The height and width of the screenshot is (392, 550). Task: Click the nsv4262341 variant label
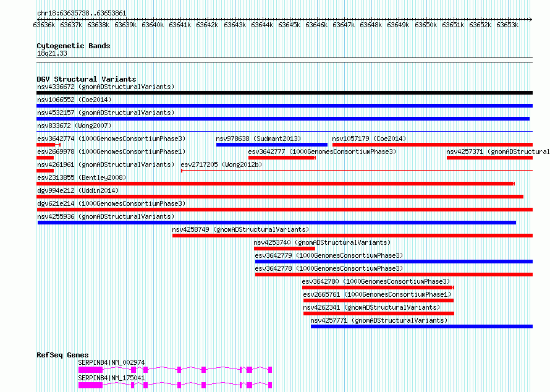click(371, 307)
